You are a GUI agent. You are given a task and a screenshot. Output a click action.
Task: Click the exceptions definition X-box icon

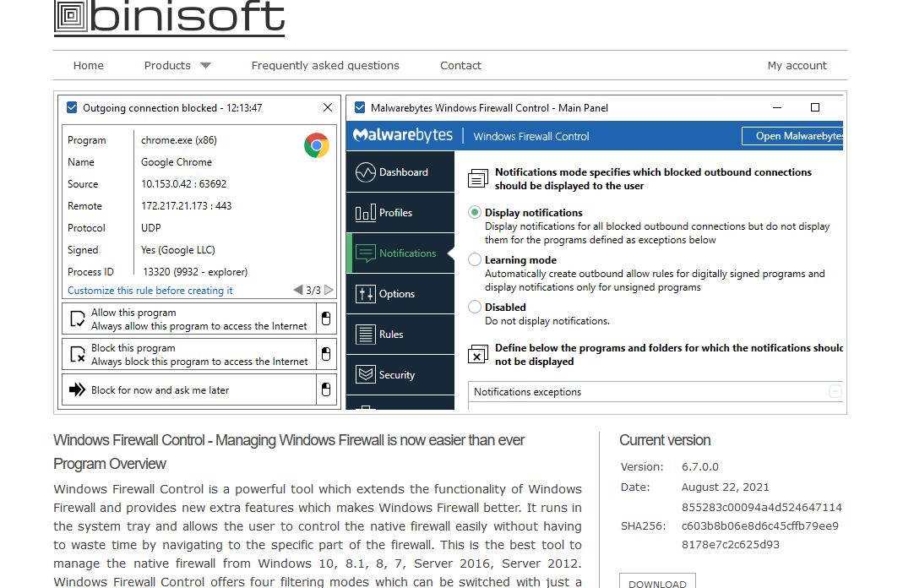click(x=478, y=354)
